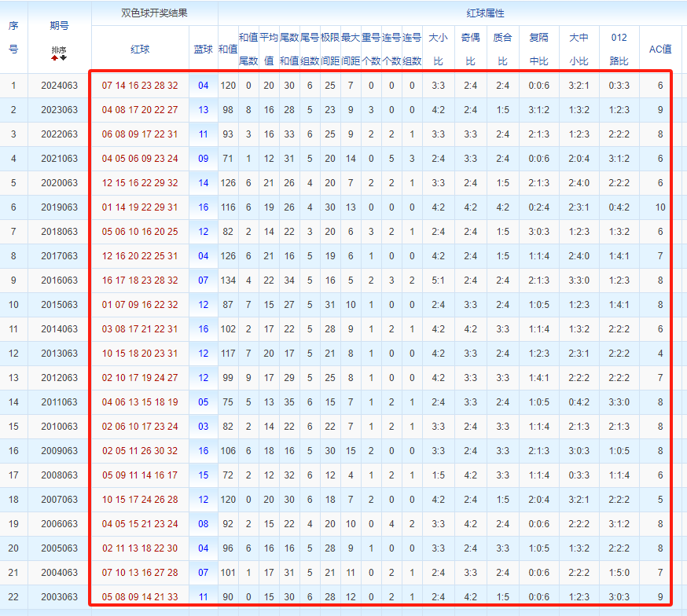Click 大小比 value 5:1 in row 2016063
Image resolution: width=687 pixels, height=616 pixels.
tap(438, 280)
